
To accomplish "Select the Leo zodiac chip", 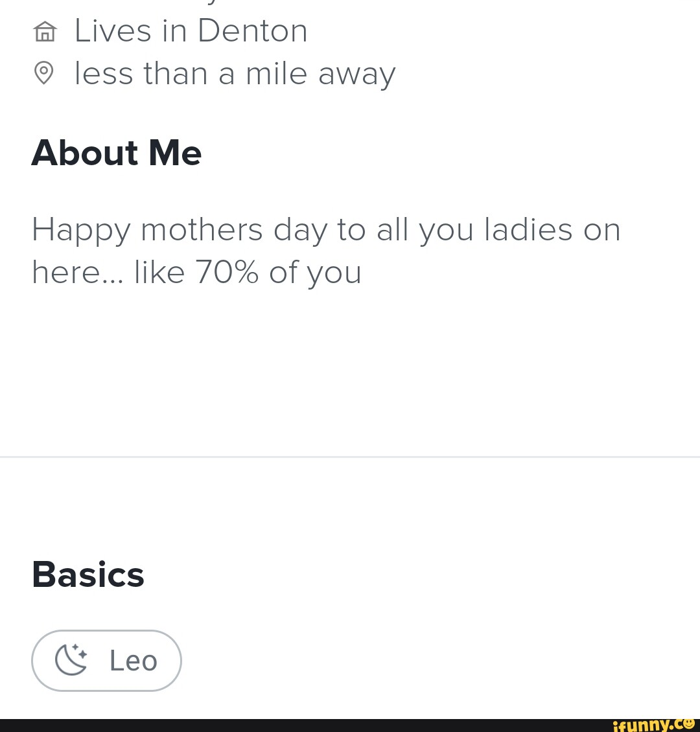I will 106,660.
